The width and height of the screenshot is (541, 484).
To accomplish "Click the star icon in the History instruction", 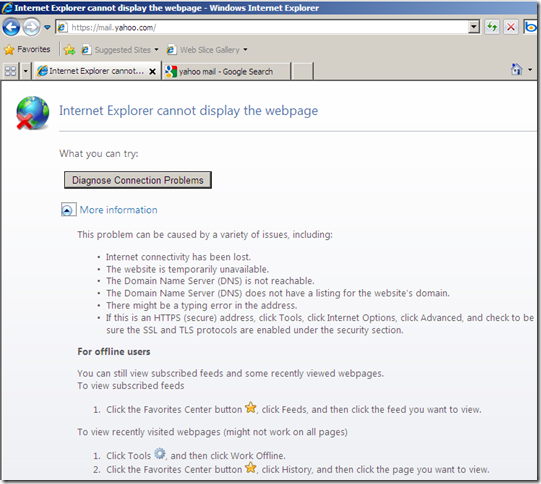I will click(251, 468).
